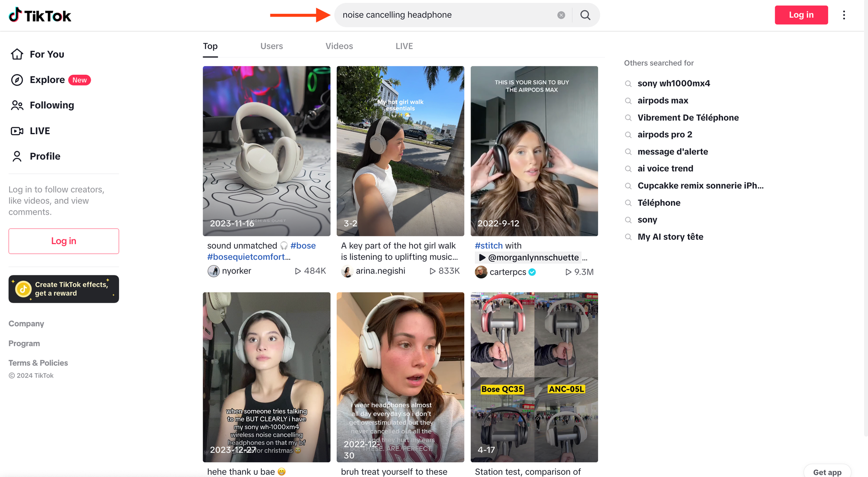Click the For You home icon

[x=17, y=54]
